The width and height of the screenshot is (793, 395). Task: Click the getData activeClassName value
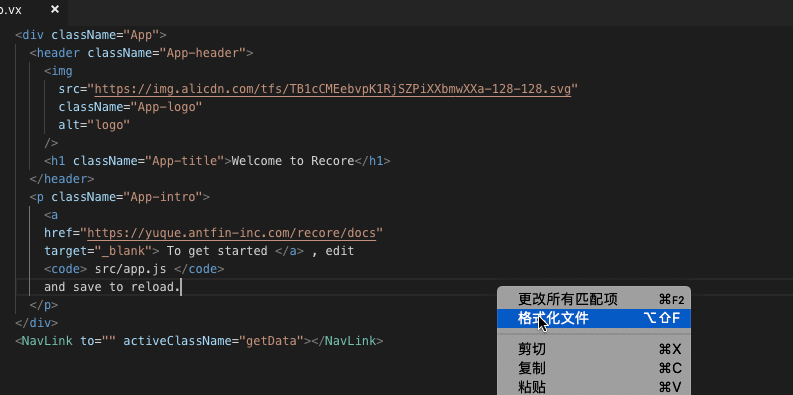[x=271, y=341]
